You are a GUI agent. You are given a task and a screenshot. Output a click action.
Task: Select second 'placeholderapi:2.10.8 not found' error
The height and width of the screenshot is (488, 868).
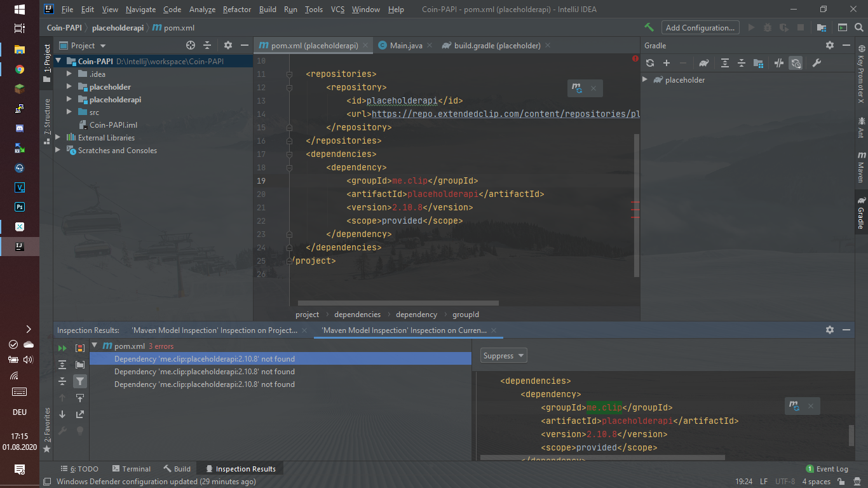pos(205,372)
